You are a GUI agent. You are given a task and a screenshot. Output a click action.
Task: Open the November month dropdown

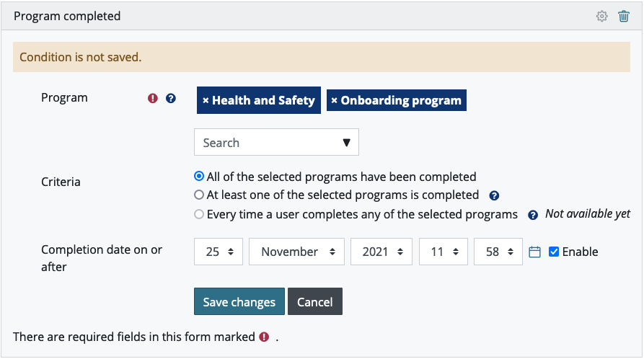(x=296, y=252)
